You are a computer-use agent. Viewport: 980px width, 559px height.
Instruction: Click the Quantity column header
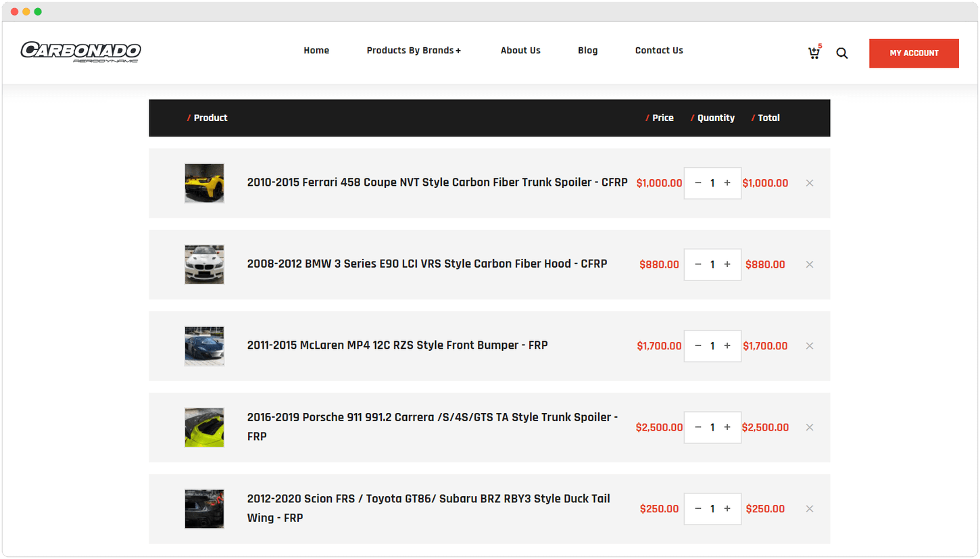click(712, 118)
